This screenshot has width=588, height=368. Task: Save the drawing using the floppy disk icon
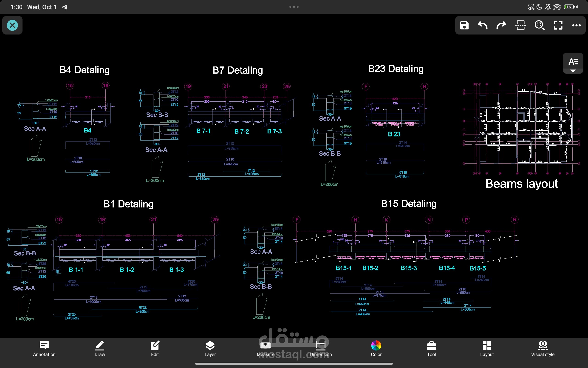tap(464, 25)
